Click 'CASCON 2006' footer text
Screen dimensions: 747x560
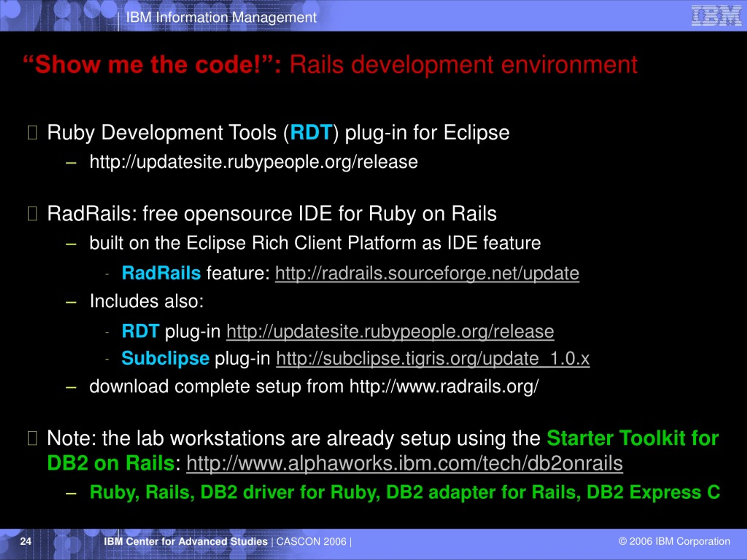coord(311,541)
